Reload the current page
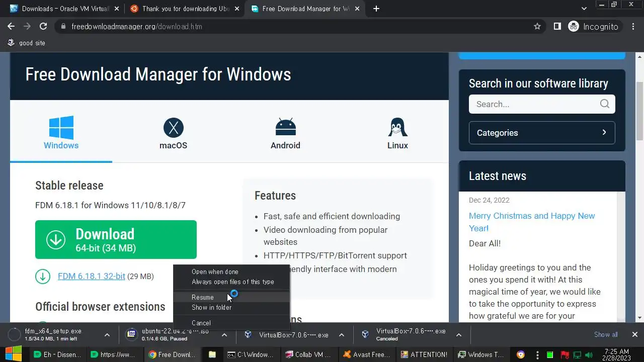 (43, 26)
